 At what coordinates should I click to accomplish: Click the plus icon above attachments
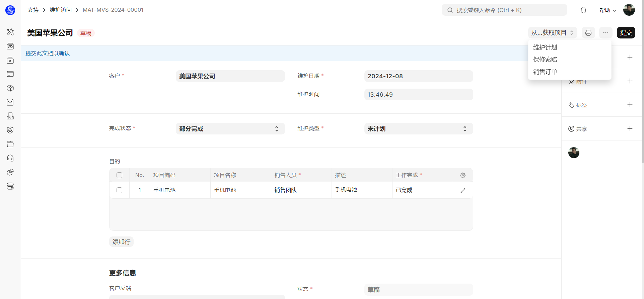(630, 58)
